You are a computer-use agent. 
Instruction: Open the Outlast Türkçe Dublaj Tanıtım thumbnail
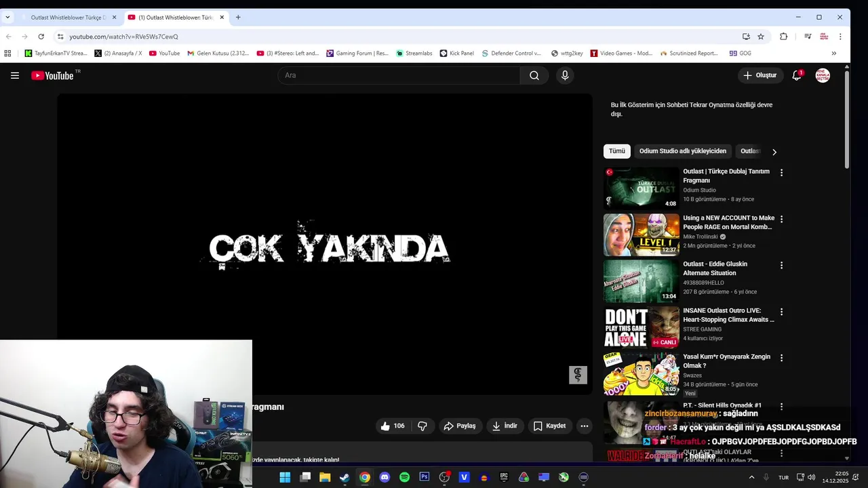(642, 188)
